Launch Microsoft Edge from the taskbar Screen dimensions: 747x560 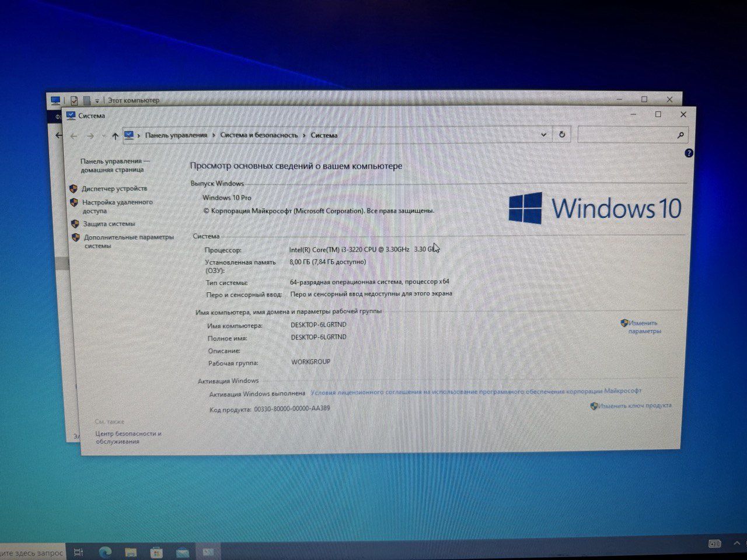click(x=106, y=552)
